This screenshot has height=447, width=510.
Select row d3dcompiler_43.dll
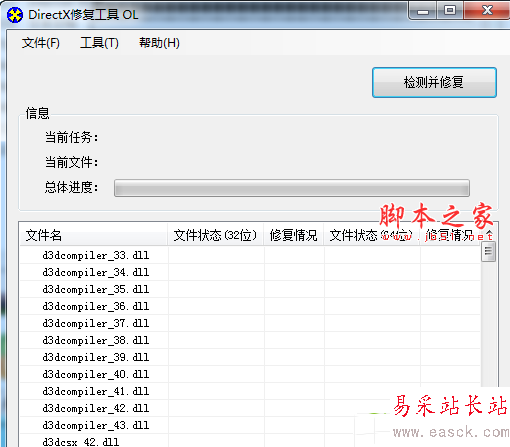(x=250, y=425)
